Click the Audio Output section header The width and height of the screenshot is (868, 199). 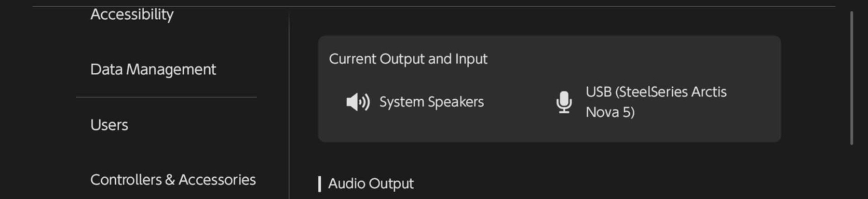(x=371, y=184)
